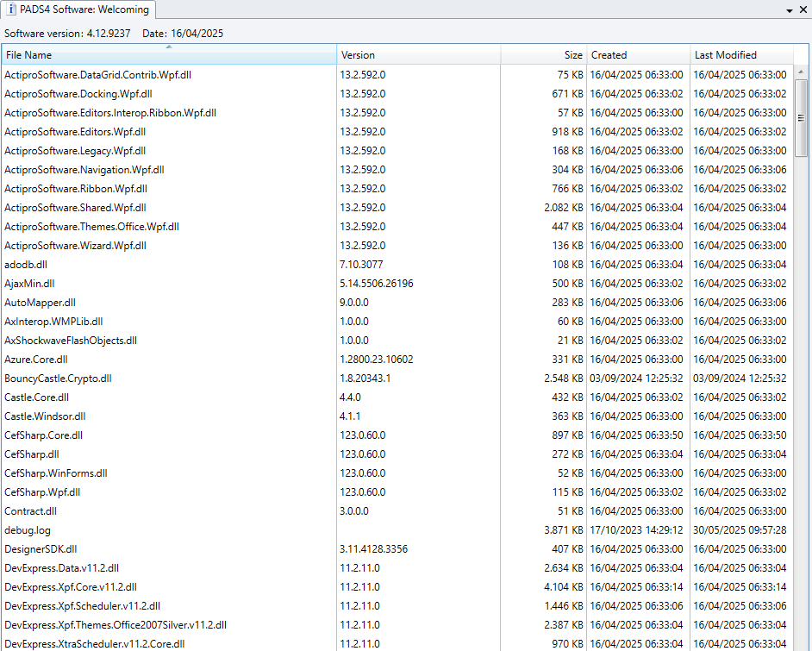Screen dimensions: 812x651
Task: Select the CefSharp.dll file name
Action: click(x=32, y=454)
